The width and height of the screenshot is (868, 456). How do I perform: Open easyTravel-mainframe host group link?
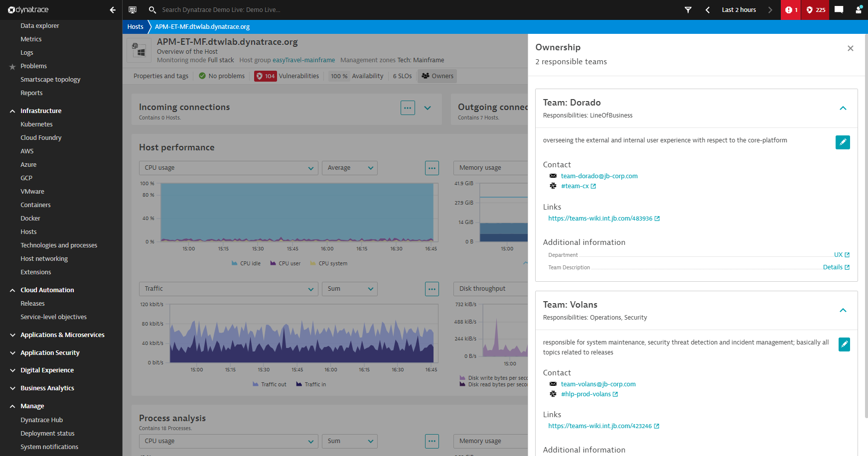(x=303, y=60)
